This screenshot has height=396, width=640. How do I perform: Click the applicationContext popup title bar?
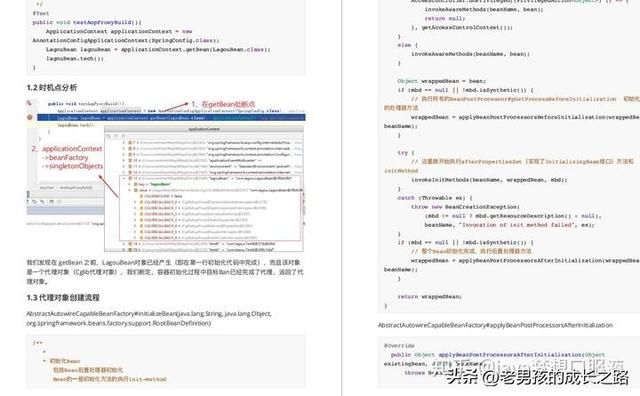click(204, 129)
